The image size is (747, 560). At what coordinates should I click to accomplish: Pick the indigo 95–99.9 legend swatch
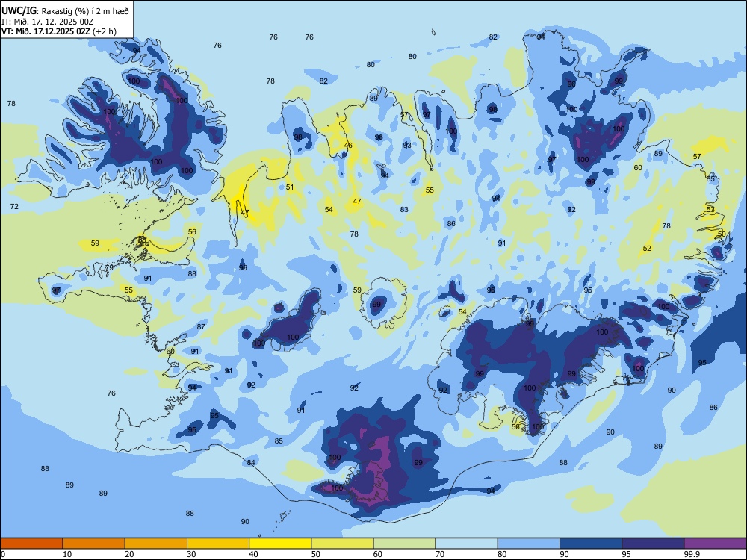tap(653, 544)
